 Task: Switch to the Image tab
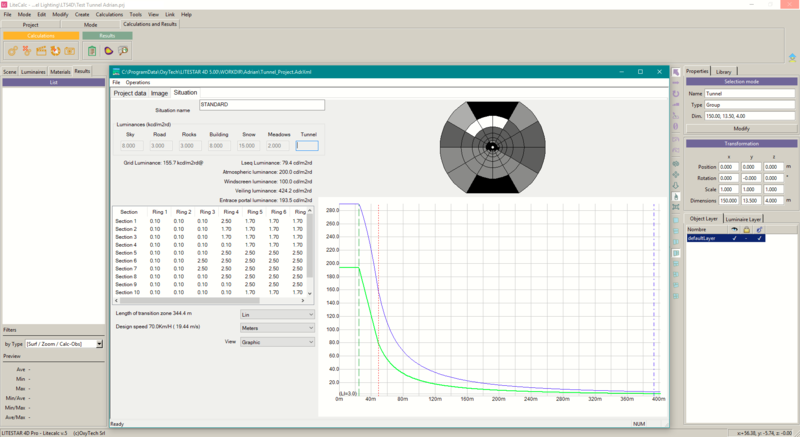159,93
